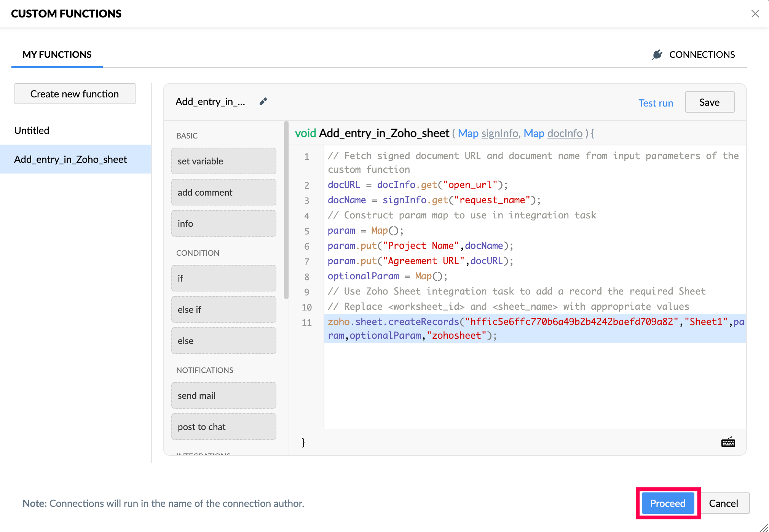The width and height of the screenshot is (769, 532).
Task: Open the Connections link
Action: pos(702,54)
